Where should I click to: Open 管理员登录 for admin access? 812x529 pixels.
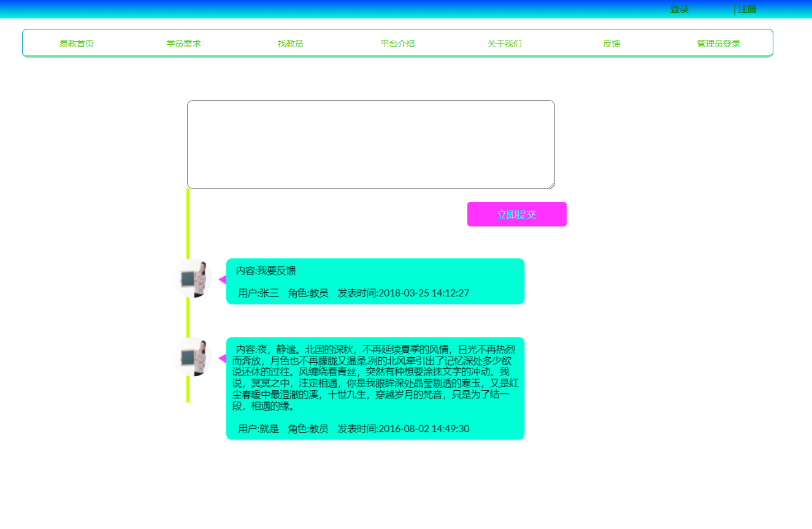coord(717,43)
